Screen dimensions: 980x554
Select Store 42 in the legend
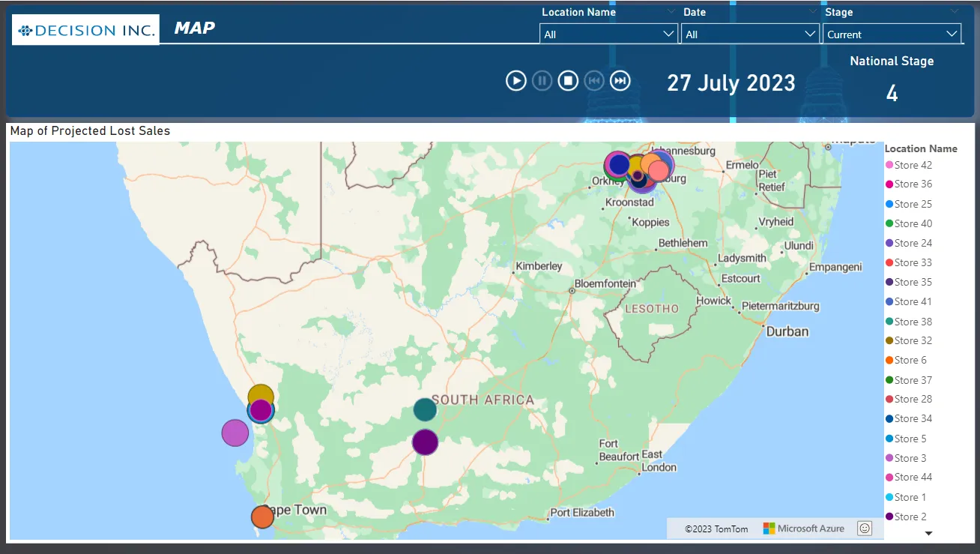click(x=913, y=165)
